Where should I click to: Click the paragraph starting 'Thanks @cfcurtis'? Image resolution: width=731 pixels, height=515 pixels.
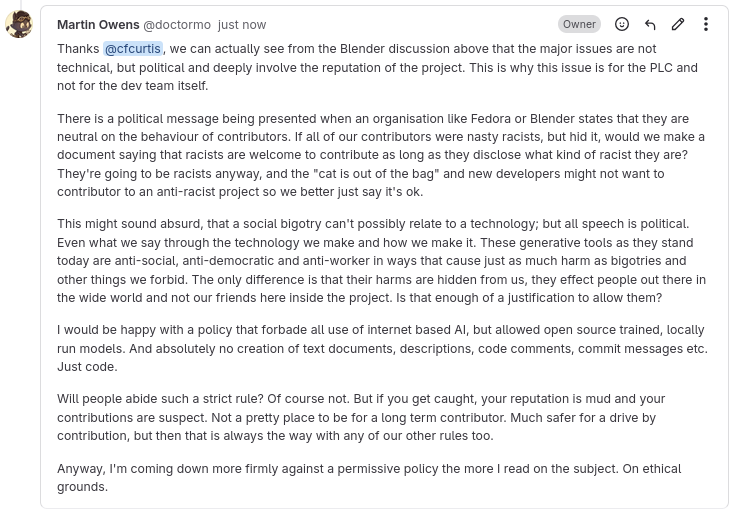380,67
